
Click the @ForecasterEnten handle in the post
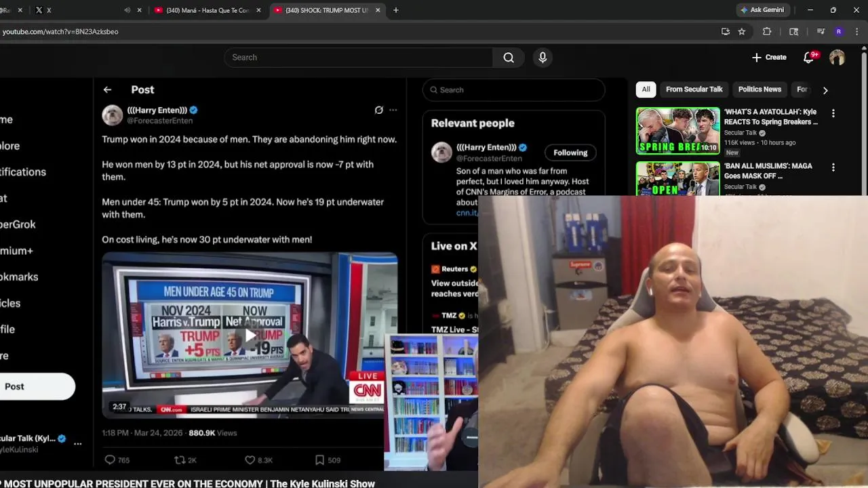[x=160, y=121]
